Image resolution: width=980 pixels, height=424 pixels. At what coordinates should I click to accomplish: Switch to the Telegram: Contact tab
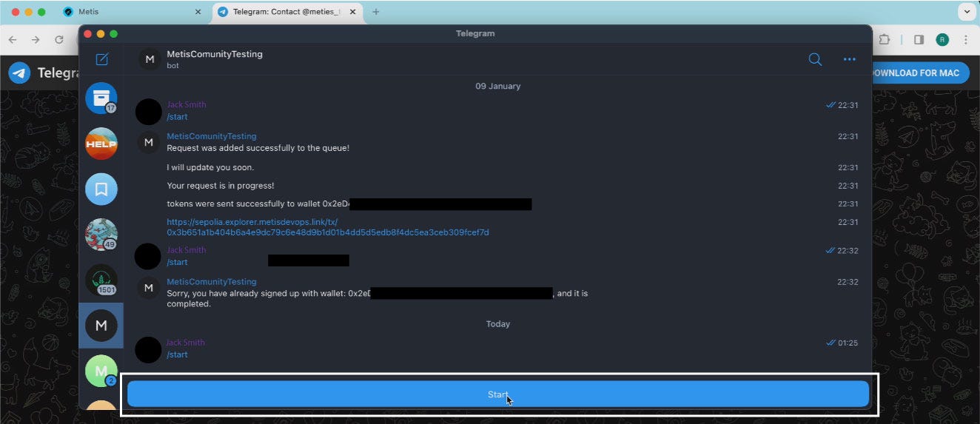click(286, 12)
